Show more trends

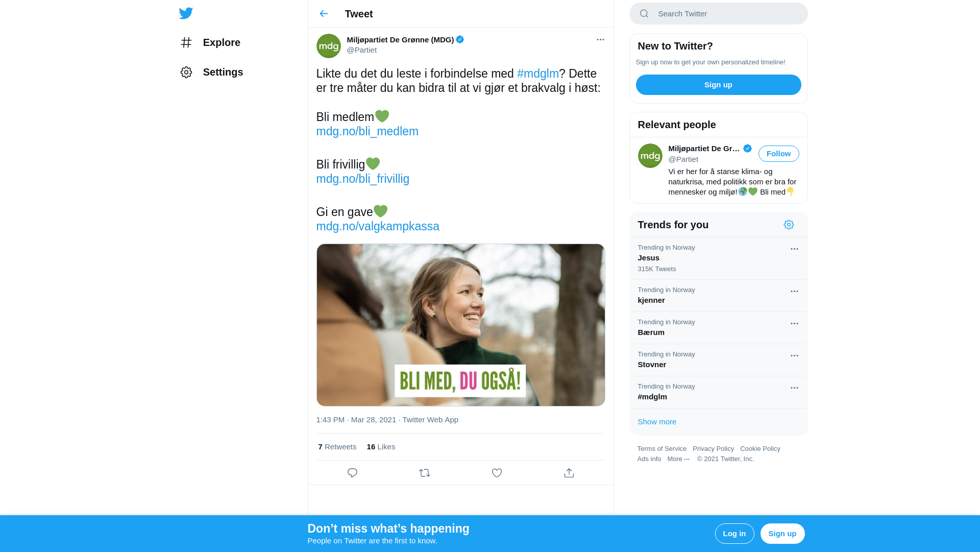pyautogui.click(x=657, y=422)
